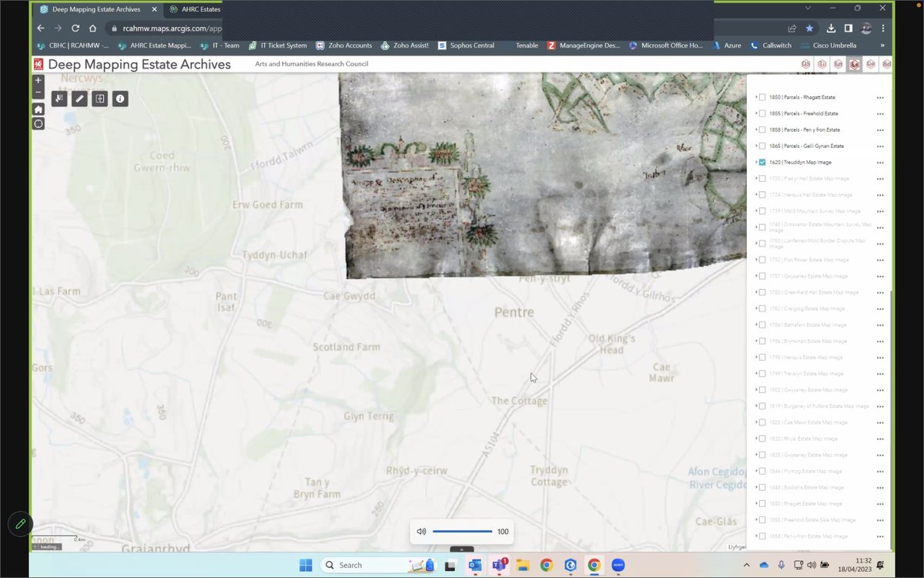Open the select tool widget on map
924x578 pixels.
pos(59,99)
